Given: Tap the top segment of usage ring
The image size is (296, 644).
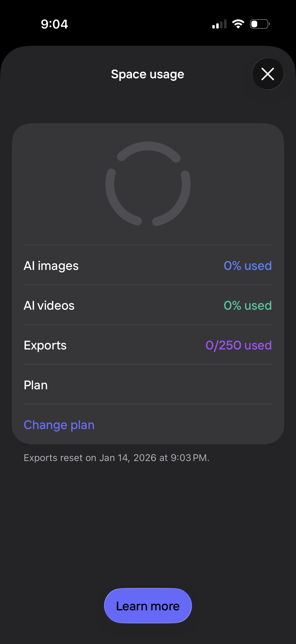Looking at the screenshot, I should (x=148, y=147).
